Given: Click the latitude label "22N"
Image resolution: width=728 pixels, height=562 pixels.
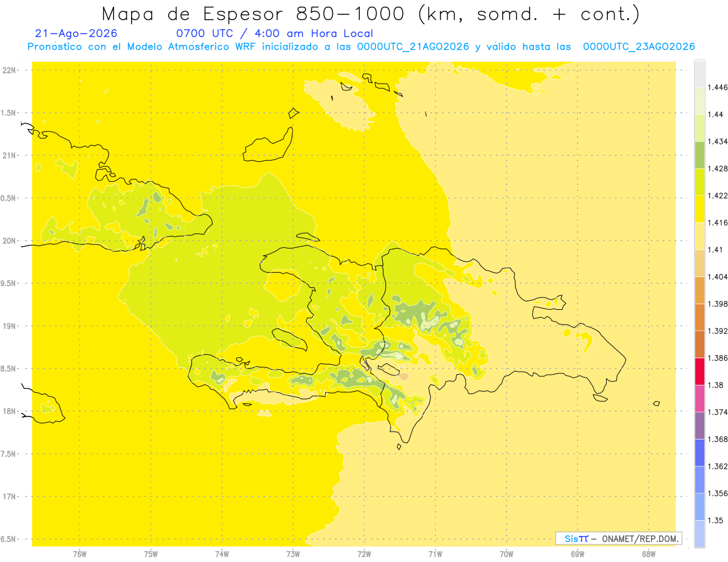Looking at the screenshot, I should tap(9, 70).
